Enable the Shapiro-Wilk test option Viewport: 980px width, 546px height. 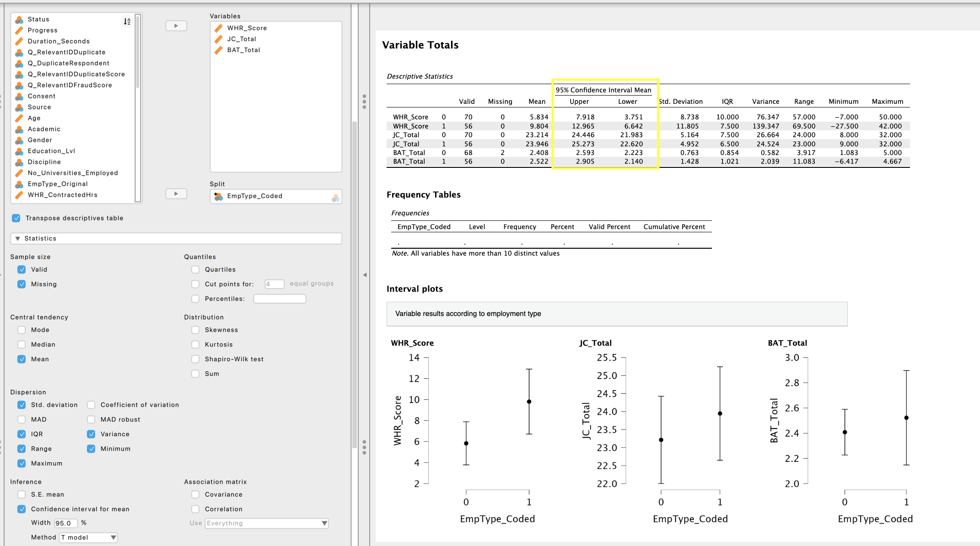[x=195, y=359]
